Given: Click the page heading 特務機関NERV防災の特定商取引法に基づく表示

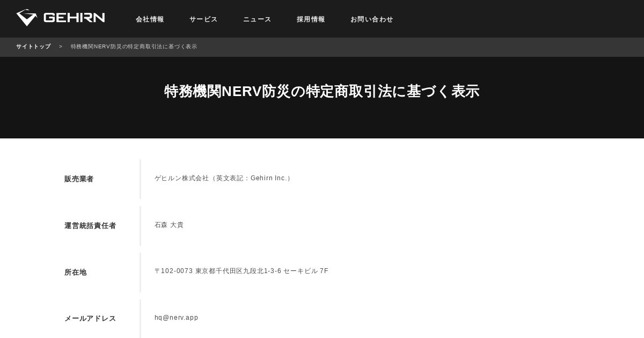Looking at the screenshot, I should [321, 91].
